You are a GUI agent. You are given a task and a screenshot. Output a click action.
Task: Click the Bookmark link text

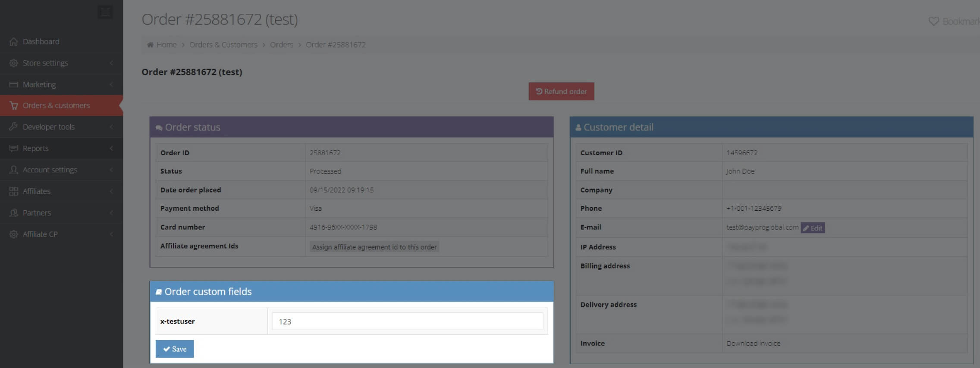[961, 22]
